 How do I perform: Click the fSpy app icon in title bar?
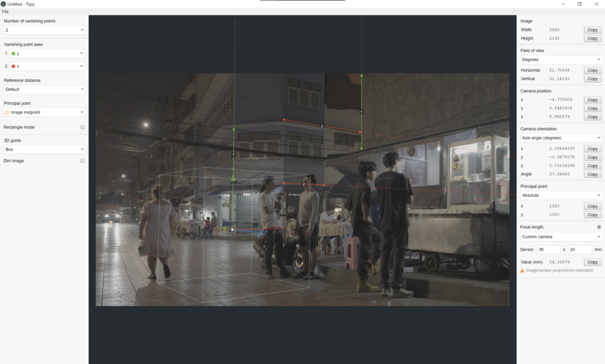point(4,4)
